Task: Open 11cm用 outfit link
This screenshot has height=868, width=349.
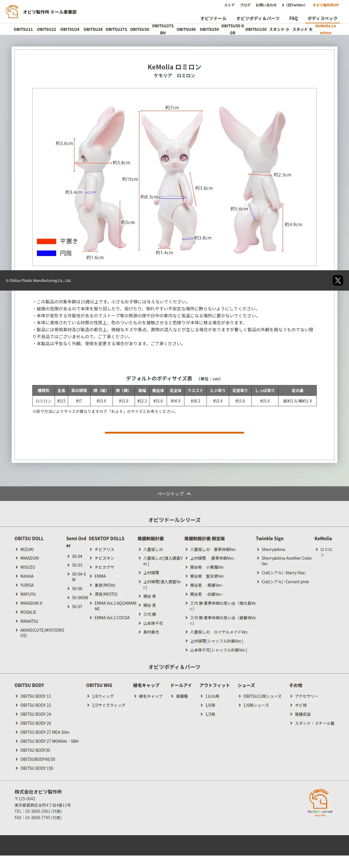Action: click(212, 696)
